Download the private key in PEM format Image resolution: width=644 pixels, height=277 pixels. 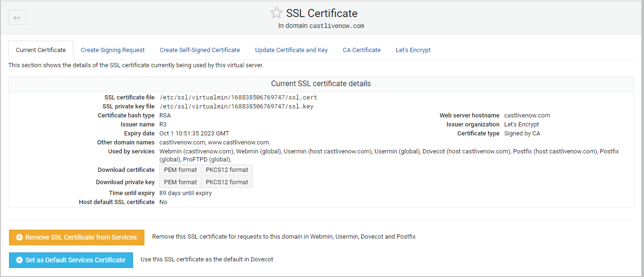pyautogui.click(x=180, y=182)
